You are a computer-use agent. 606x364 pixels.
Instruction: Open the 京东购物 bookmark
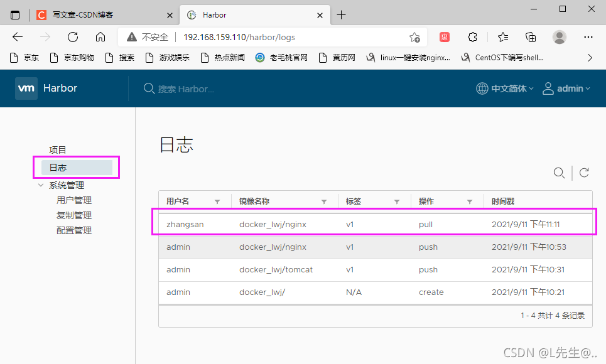(x=72, y=58)
